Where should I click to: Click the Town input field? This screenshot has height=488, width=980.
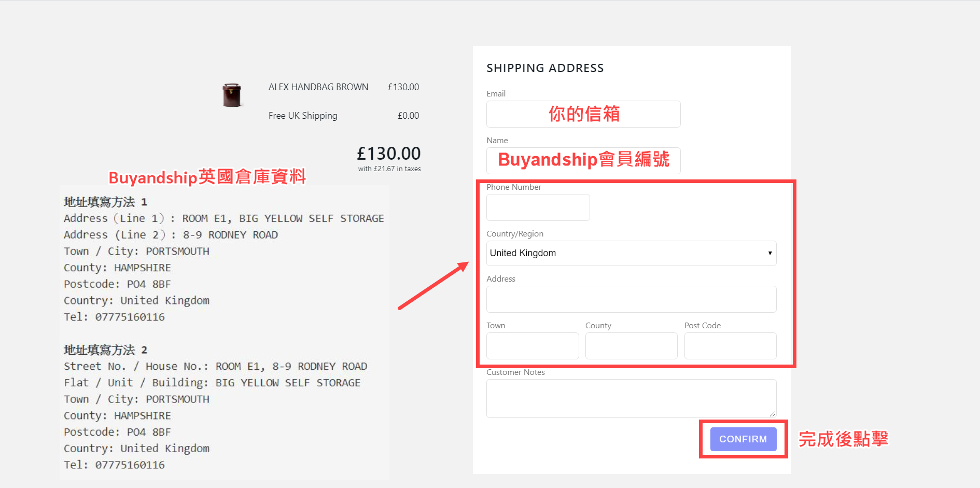[532, 346]
